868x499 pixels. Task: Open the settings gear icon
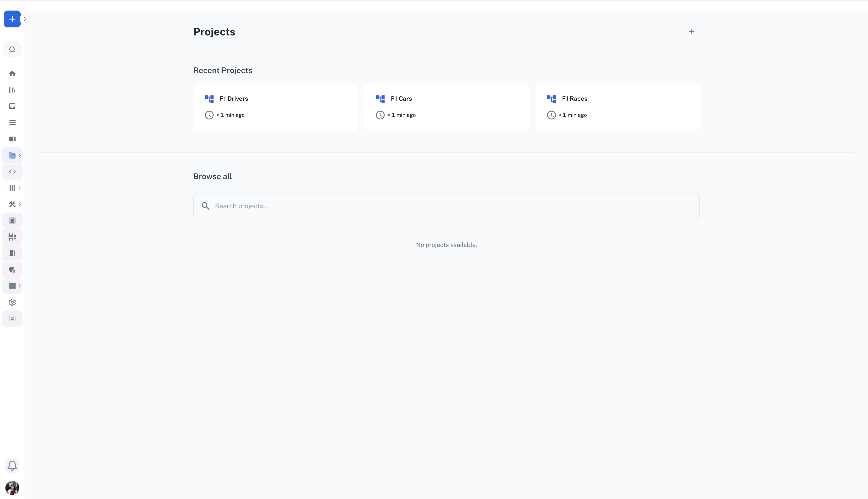point(12,302)
